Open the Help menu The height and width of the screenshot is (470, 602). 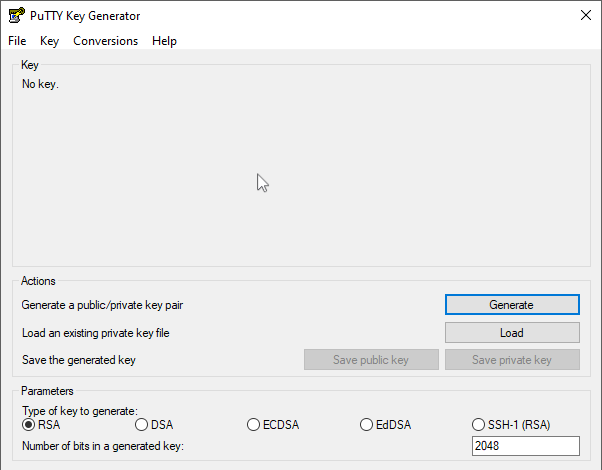[x=164, y=41]
